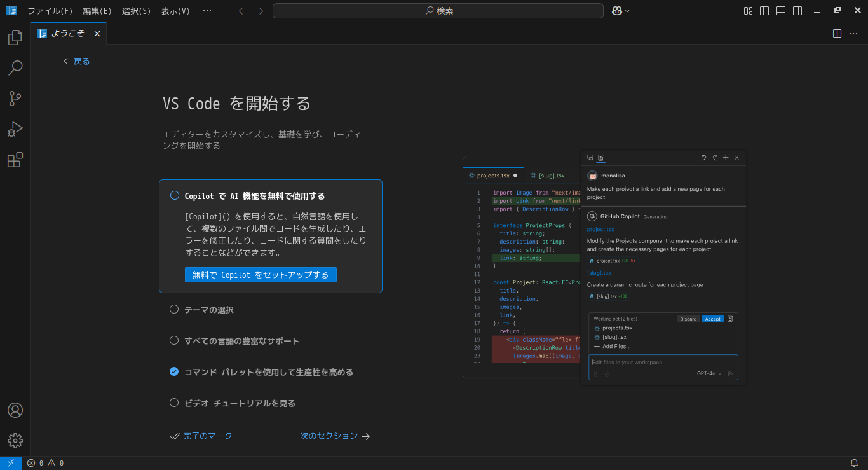The width and height of the screenshot is (868, 470).
Task: Check the テーマの選択 step circle
Action: click(x=174, y=308)
